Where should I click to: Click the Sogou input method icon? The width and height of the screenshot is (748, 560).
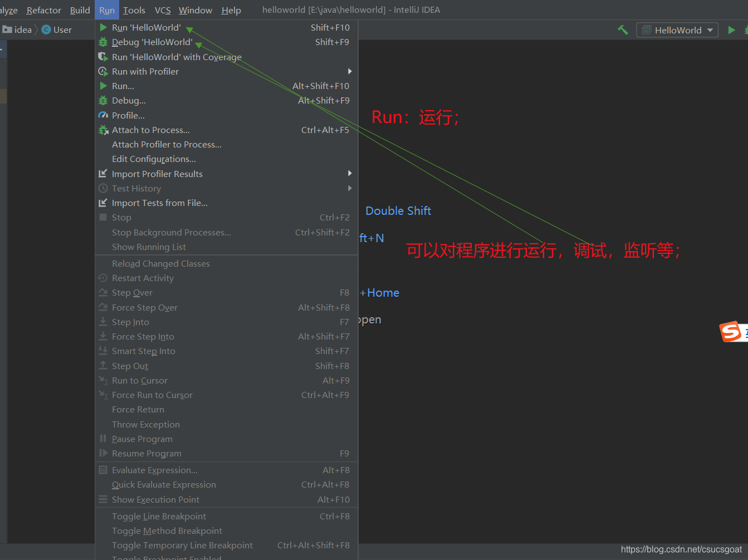pyautogui.click(x=730, y=332)
